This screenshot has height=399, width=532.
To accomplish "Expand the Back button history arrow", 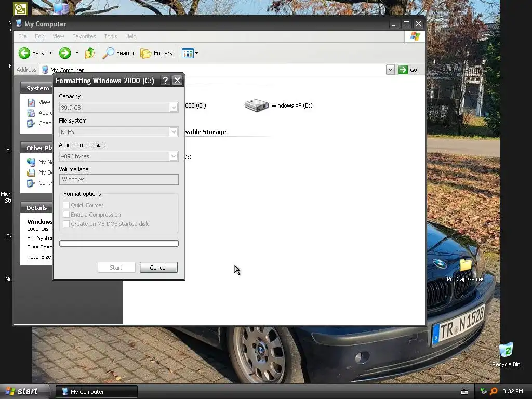I will coord(50,53).
